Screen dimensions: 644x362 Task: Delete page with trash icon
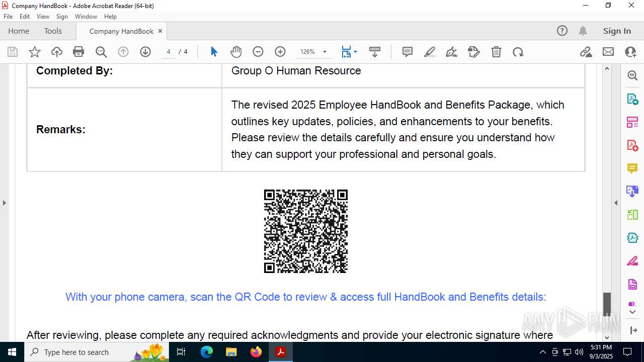[496, 52]
